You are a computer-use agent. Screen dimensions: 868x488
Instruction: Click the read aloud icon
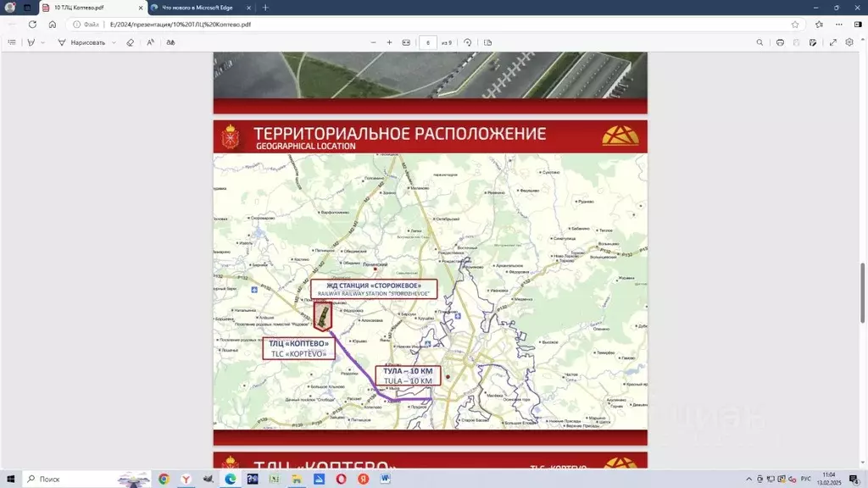(x=150, y=42)
